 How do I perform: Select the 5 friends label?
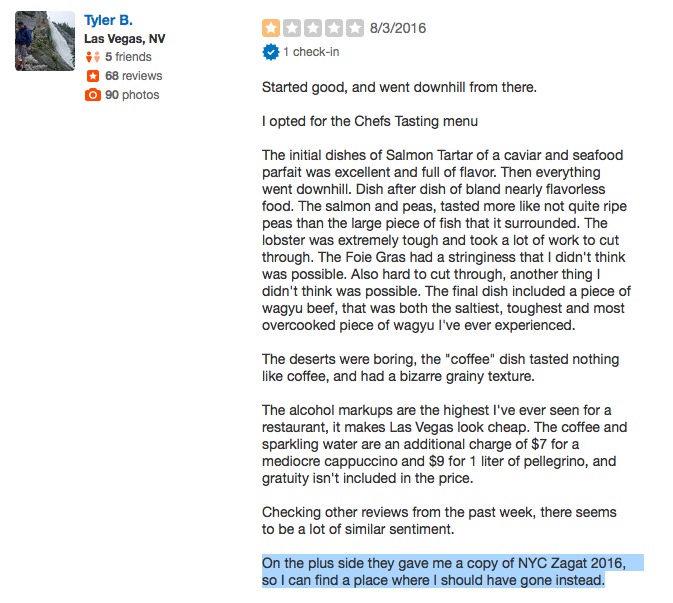[128, 57]
